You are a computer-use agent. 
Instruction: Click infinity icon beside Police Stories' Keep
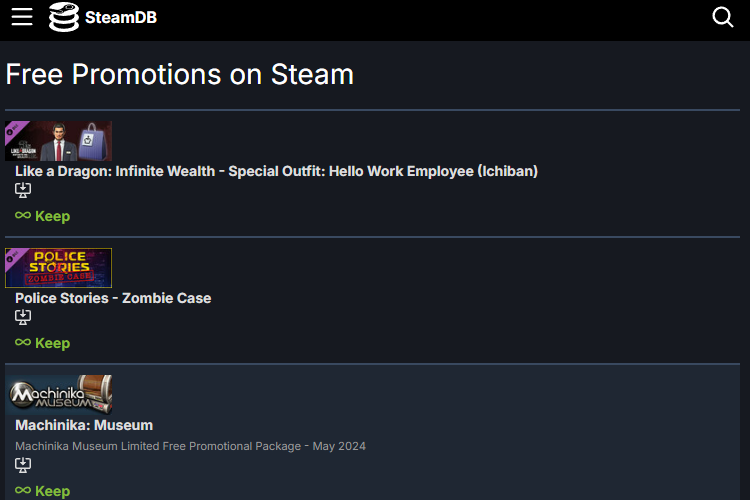[x=23, y=342]
